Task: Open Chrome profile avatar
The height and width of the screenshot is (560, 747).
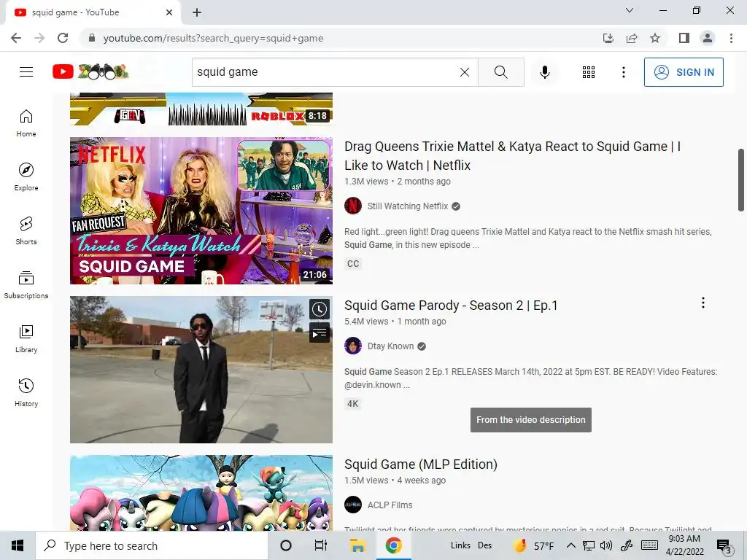Action: (x=708, y=38)
